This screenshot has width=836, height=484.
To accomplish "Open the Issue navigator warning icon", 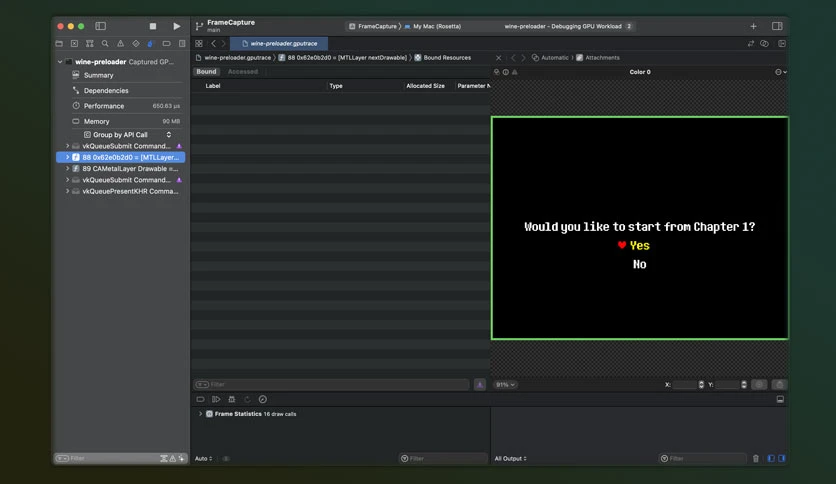I will (x=120, y=44).
